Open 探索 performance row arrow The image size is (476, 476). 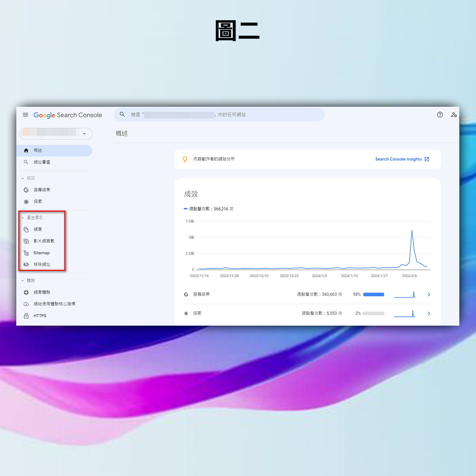(429, 313)
